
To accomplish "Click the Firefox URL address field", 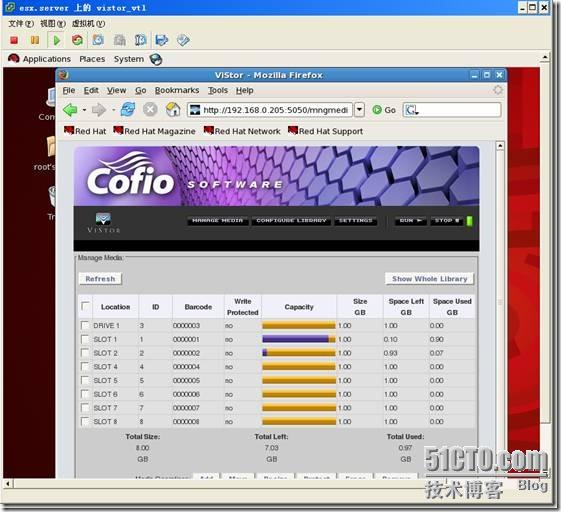I will pos(270,110).
